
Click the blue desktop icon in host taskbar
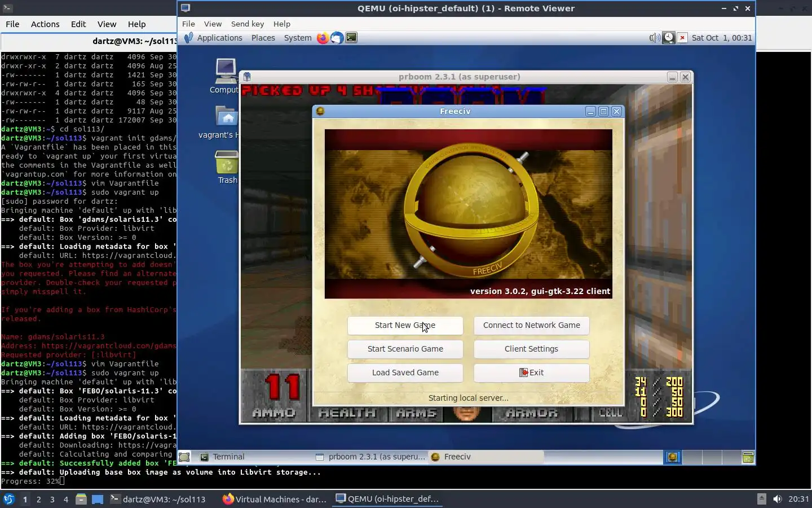coord(98,499)
